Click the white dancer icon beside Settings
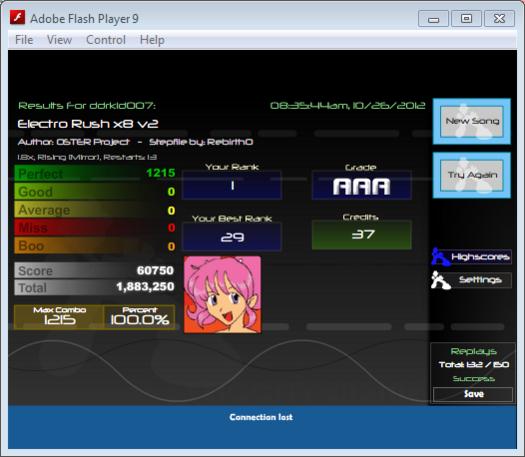Viewport: 525px width, 457px height. click(440, 280)
